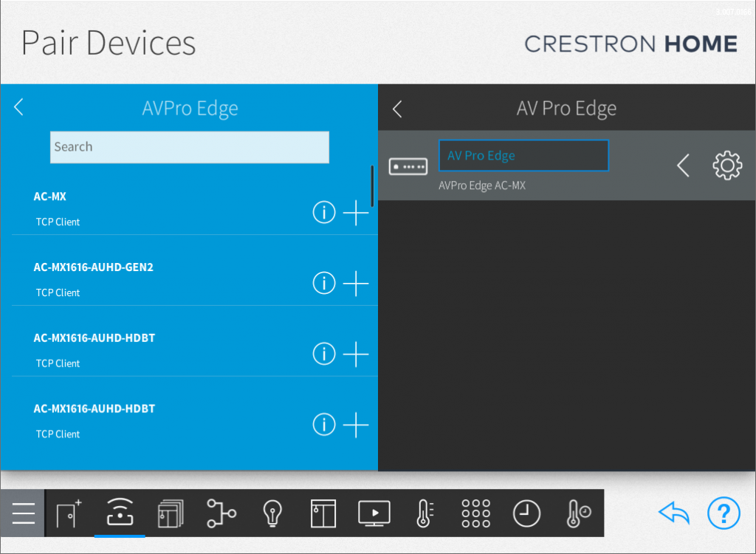Edit the AV Pro Edge name field
The height and width of the screenshot is (554, 756).
pyautogui.click(x=523, y=155)
